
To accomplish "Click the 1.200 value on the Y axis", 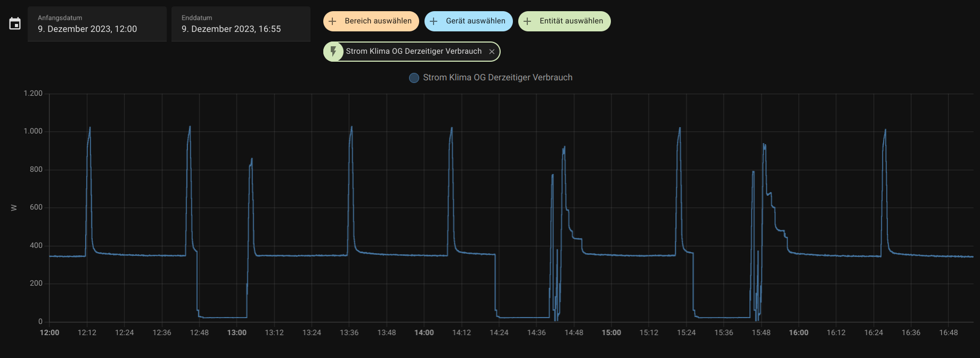I will tap(33, 93).
